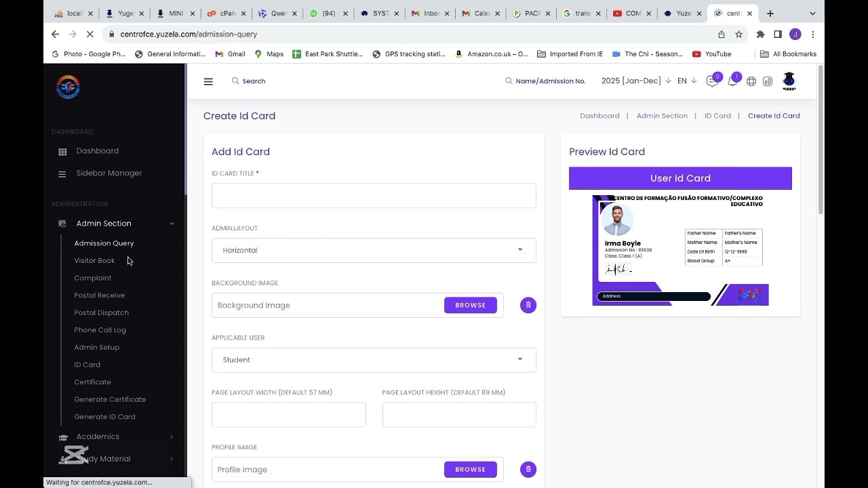
Task: Bookmark this page with star icon
Action: point(738,34)
